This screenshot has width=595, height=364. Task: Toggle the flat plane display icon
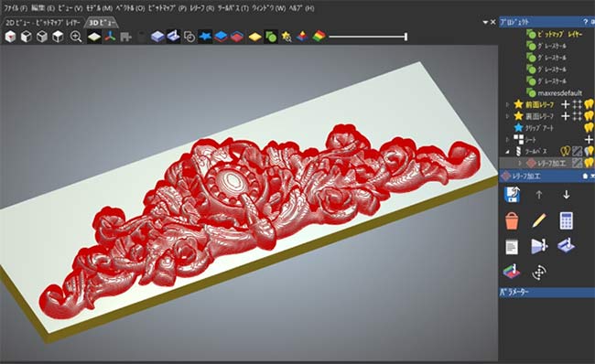pos(93,37)
